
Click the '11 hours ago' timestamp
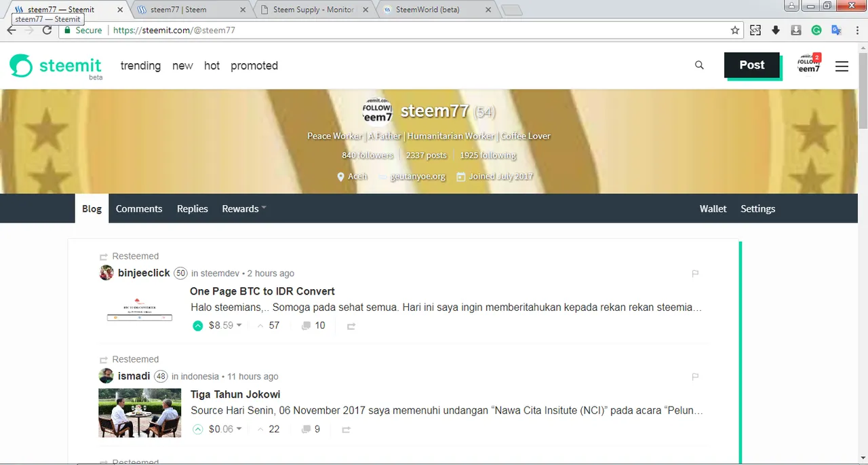pos(253,376)
